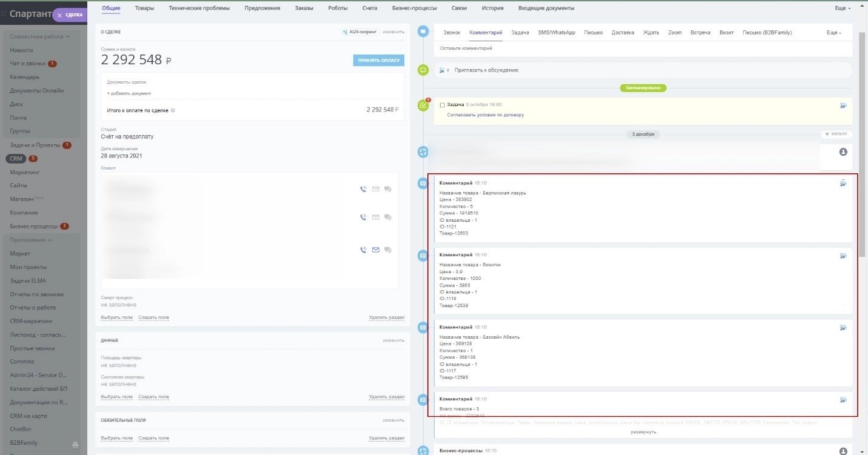Expand the truncated comment via развернуть

pos(643,432)
